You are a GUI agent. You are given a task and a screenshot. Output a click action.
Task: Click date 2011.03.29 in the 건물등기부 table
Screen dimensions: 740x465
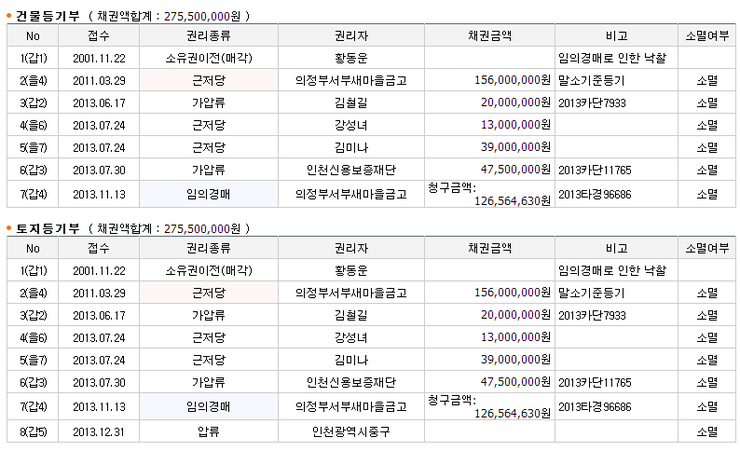(x=99, y=81)
